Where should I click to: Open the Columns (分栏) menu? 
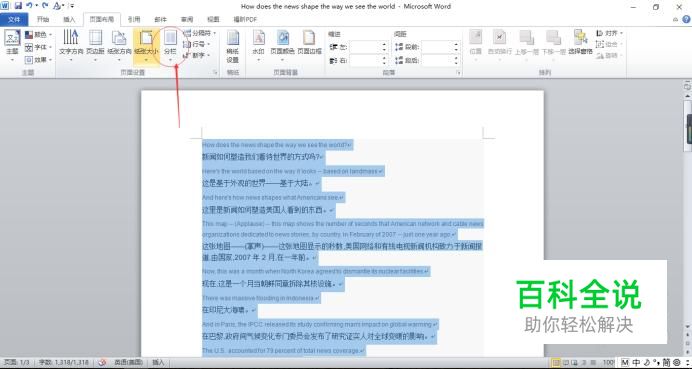click(170, 46)
